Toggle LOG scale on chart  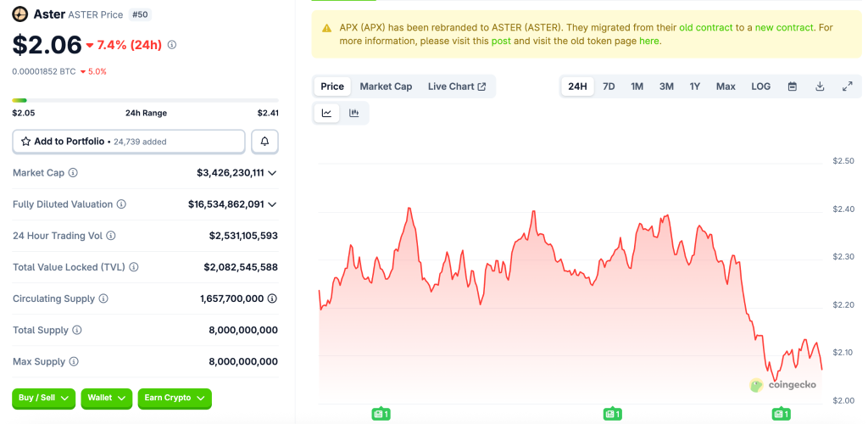pyautogui.click(x=760, y=86)
